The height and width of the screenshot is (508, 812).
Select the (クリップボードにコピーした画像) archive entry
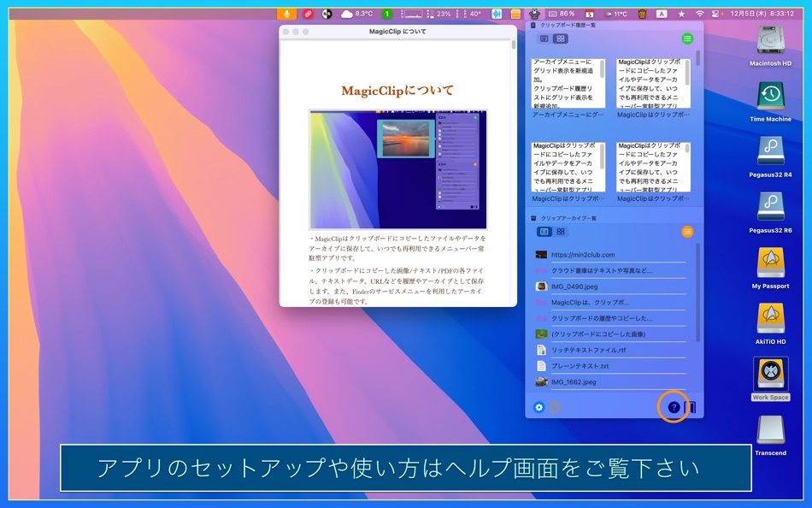(610, 334)
